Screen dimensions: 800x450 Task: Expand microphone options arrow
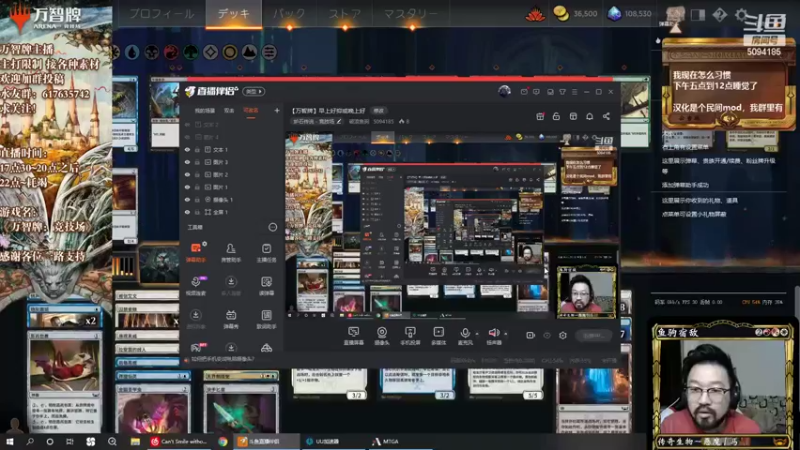click(x=477, y=334)
